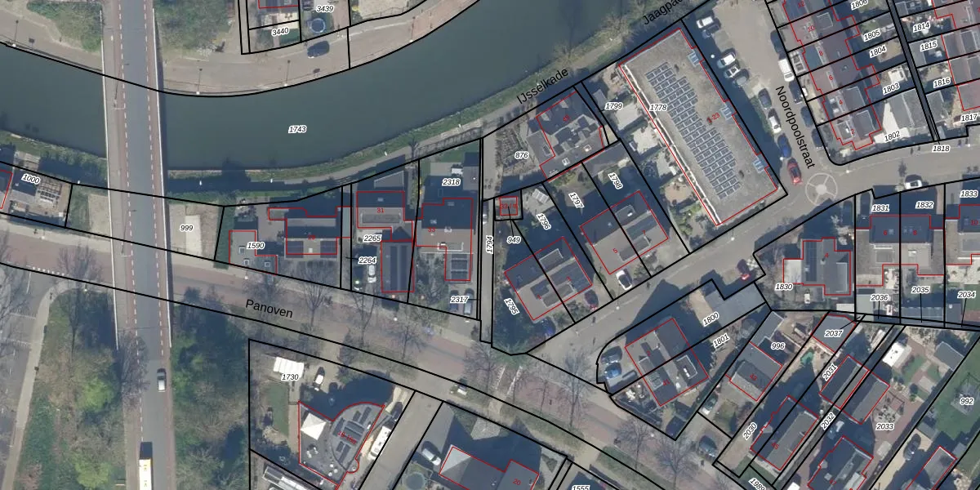Click the Noordpoolstraat street name
Viewport: 980px width, 490px height.
(x=795, y=127)
